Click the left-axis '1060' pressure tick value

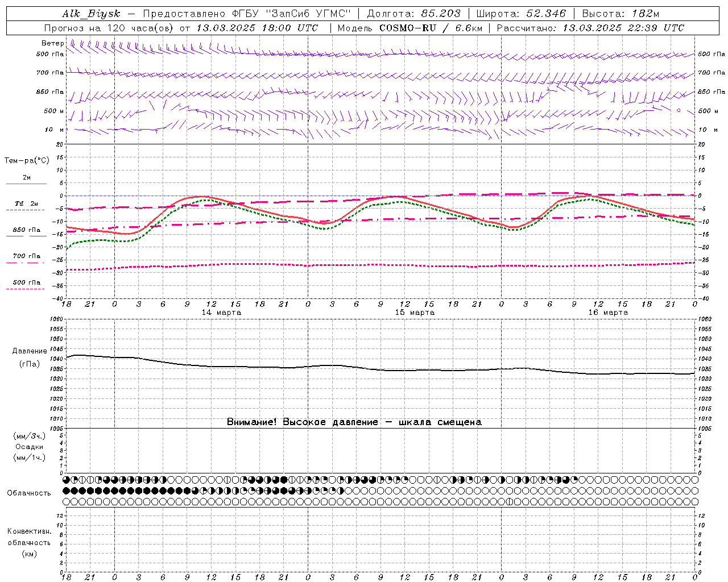pyautogui.click(x=57, y=319)
